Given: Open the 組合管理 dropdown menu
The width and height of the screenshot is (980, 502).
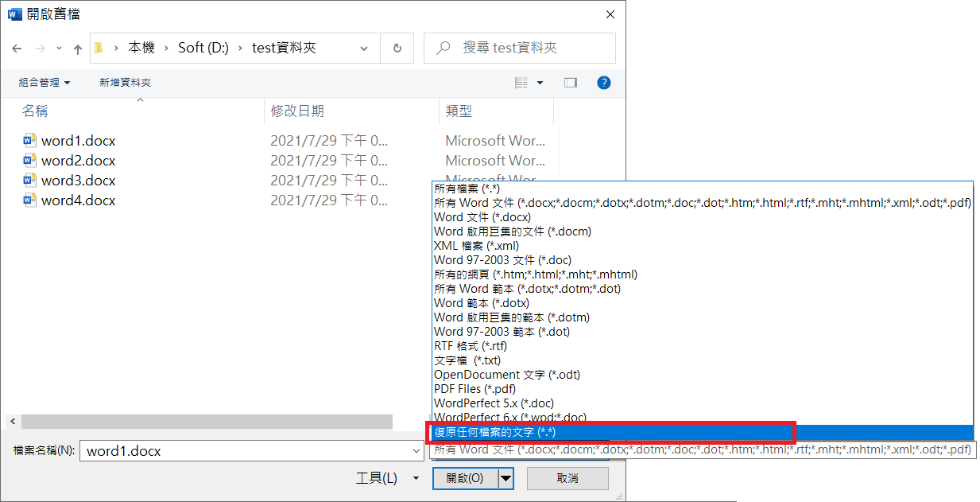Looking at the screenshot, I should [45, 83].
